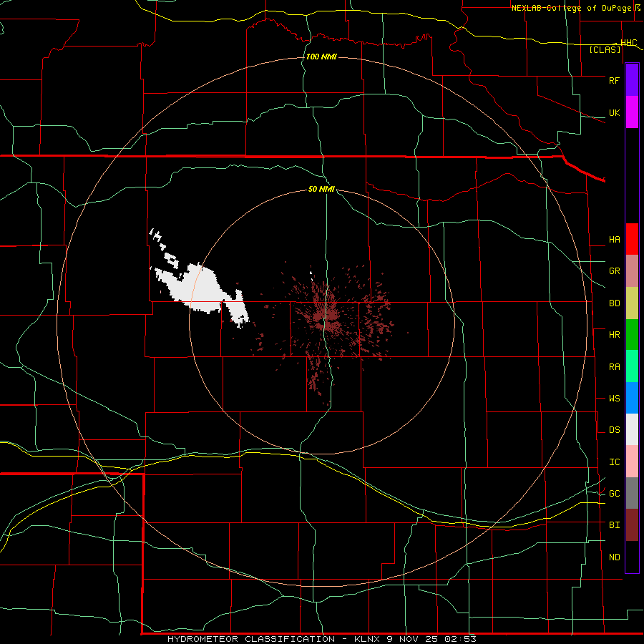Click the blue WS legend swatch

click(x=632, y=398)
